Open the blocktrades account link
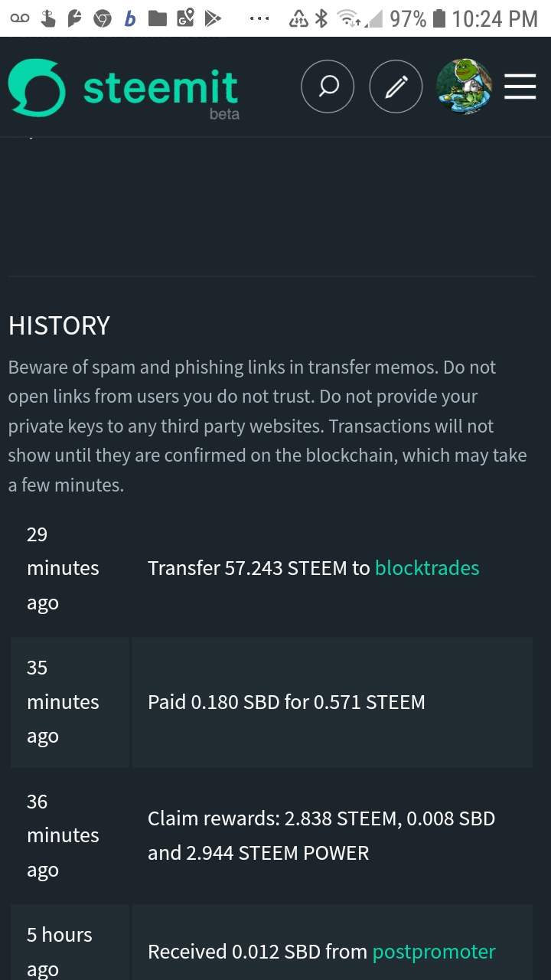This screenshot has width=551, height=980. [x=427, y=568]
